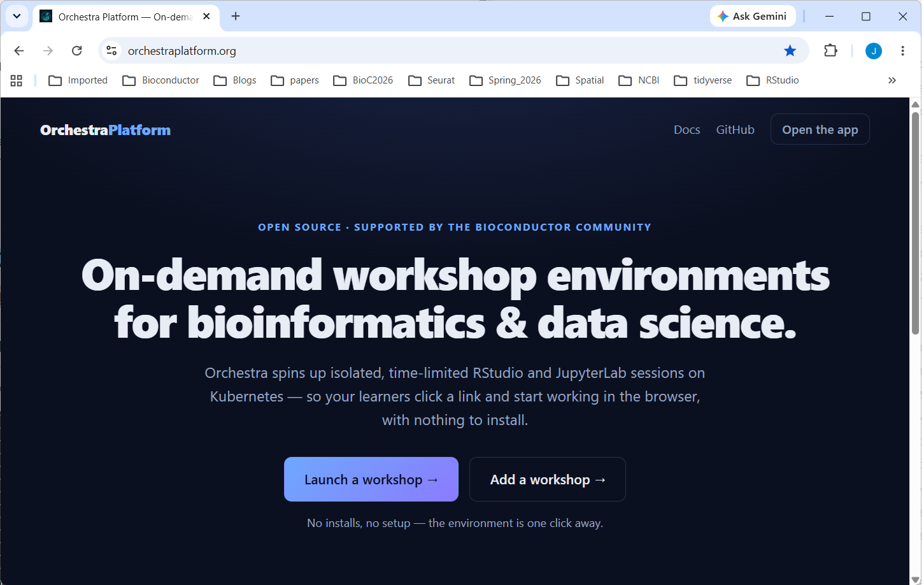Viewport: 924px width, 585px height.
Task: Open the Imported bookmarks folder
Action: tap(78, 80)
